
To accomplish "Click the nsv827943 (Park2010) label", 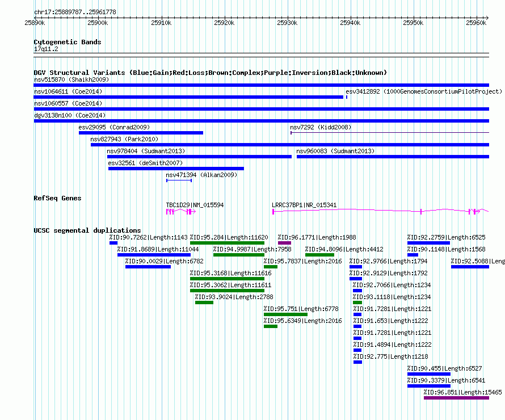I will (124, 139).
